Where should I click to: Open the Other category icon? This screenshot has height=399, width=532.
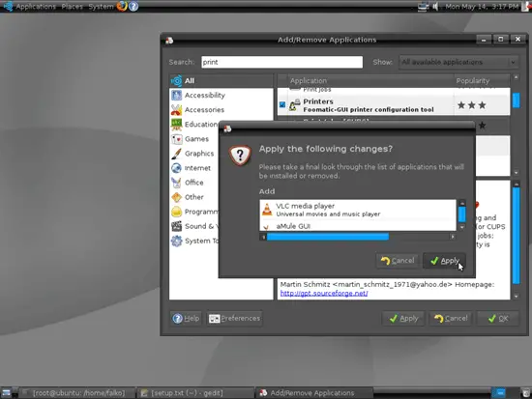[176, 197]
